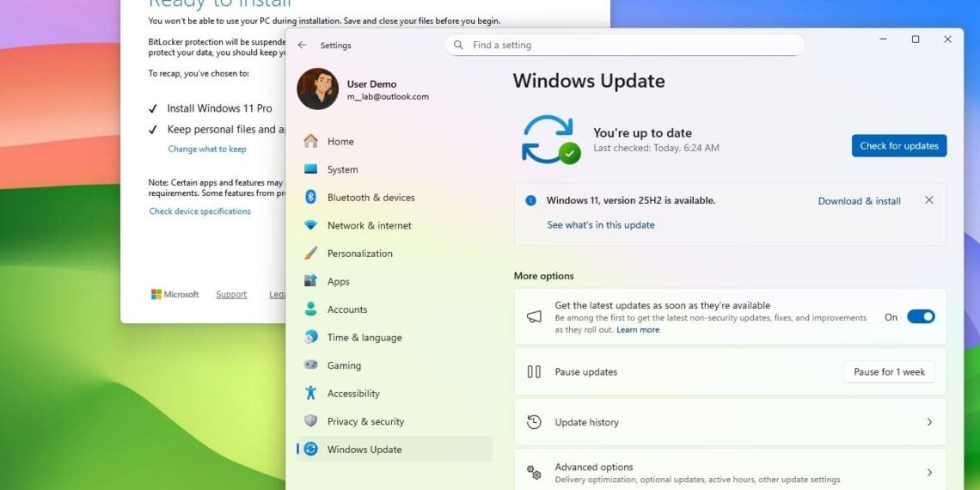
Task: Click Check for updates button
Action: [898, 145]
